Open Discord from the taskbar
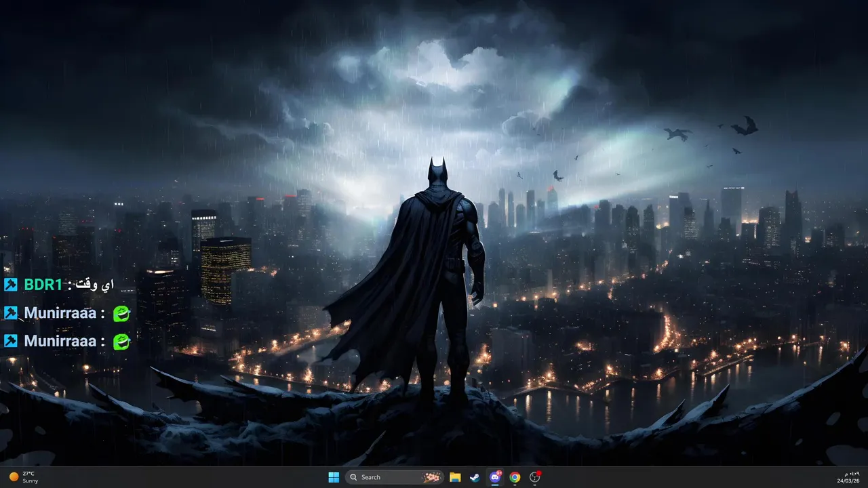Viewport: 868px width, 488px height. point(495,477)
